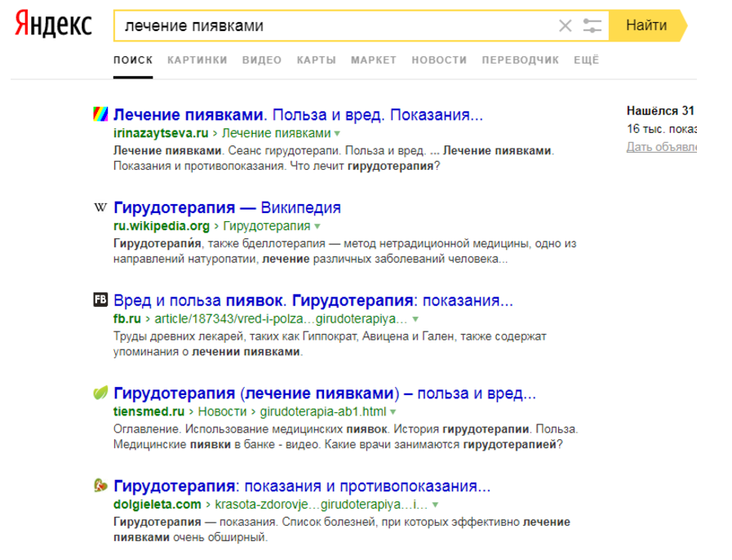Viewport: 732px width, 560px height.
Task: Open Гирудотерапия — Википедия result
Action: coord(228,207)
